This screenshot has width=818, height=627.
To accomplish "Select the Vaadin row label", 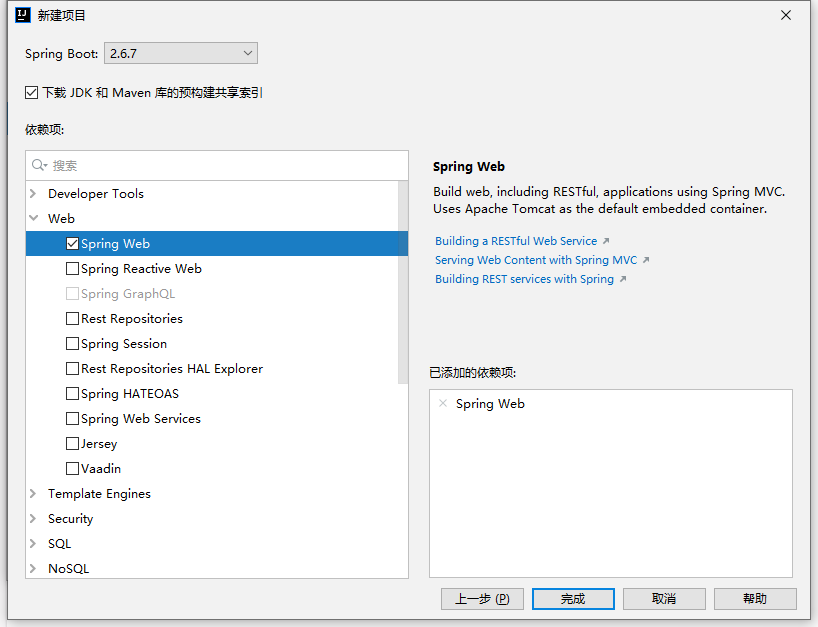I will (x=101, y=468).
